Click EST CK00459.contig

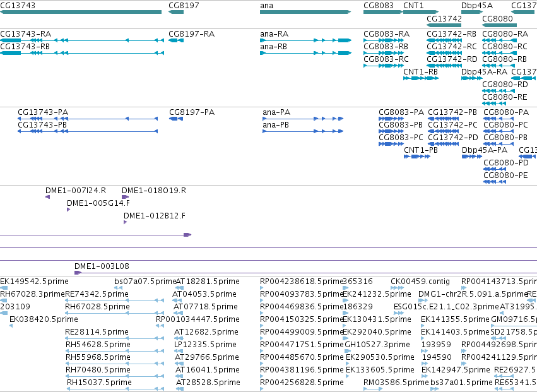(x=398, y=288)
